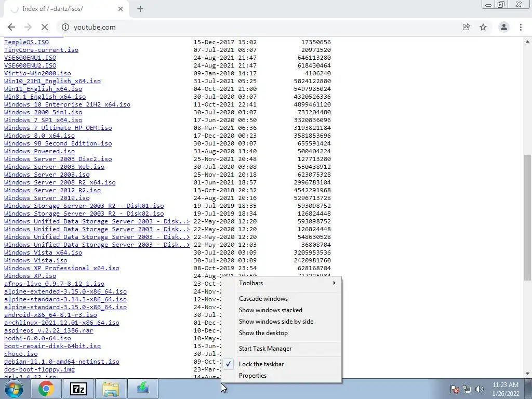
Task: Open debian-11.1.0-amd64-netinst.iso link
Action: click(62, 362)
